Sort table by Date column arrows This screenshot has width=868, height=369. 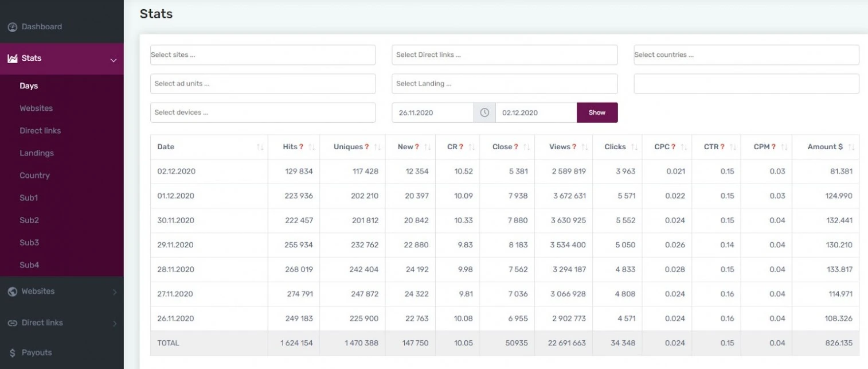point(260,147)
